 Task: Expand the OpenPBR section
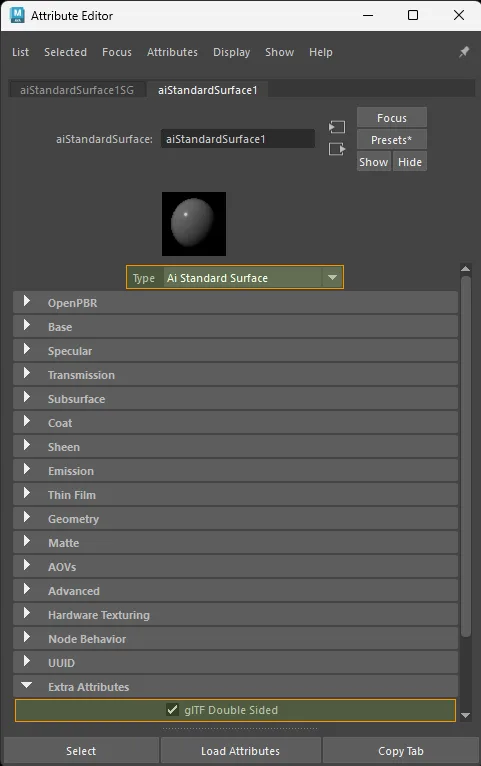[235, 303]
